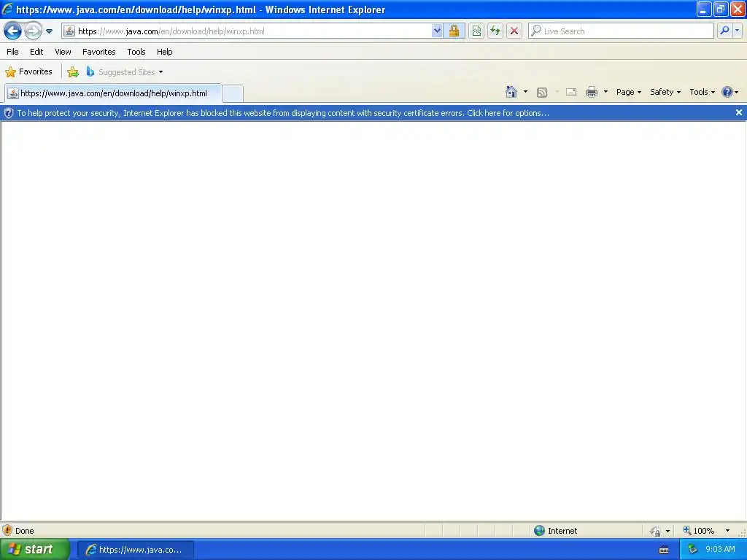Click the Forward arrow navigation button
The height and width of the screenshot is (560, 747).
point(33,31)
